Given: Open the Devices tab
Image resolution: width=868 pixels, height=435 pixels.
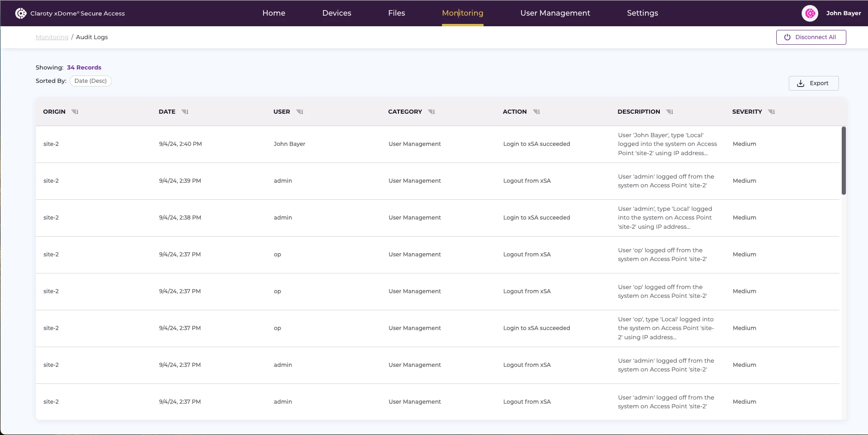Looking at the screenshot, I should click(337, 13).
